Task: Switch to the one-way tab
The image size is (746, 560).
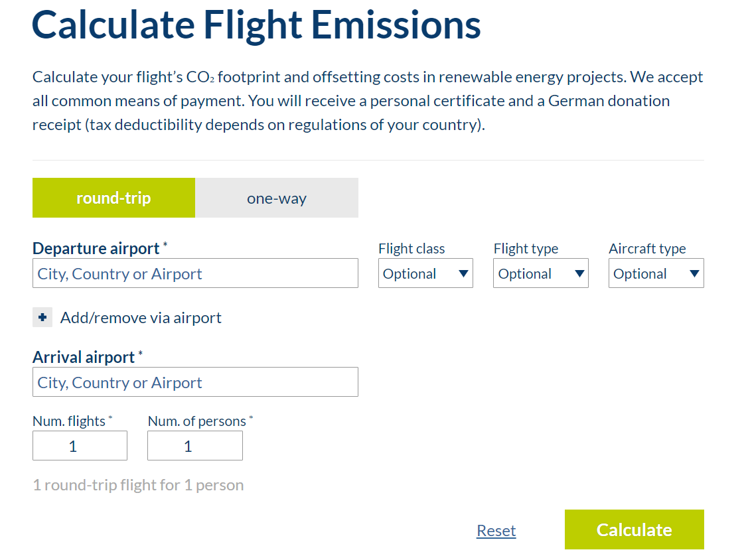Action: [x=277, y=197]
